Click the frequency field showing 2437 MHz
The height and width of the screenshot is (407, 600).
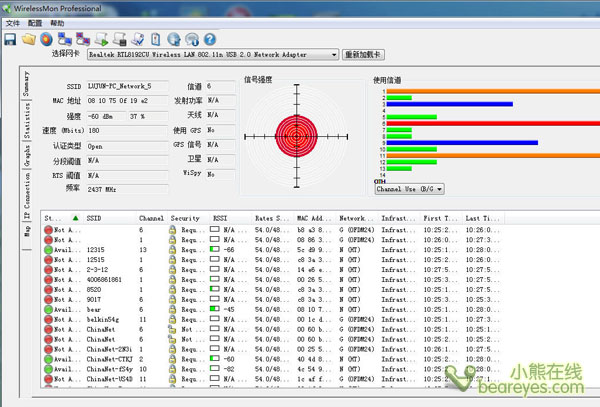(x=127, y=189)
